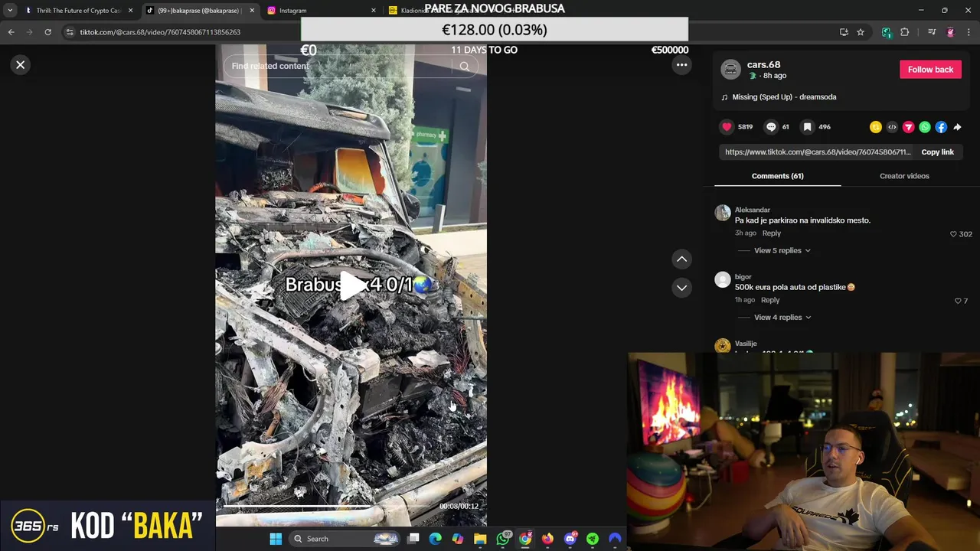Open Aleksandar's profile avatar

coord(723,214)
